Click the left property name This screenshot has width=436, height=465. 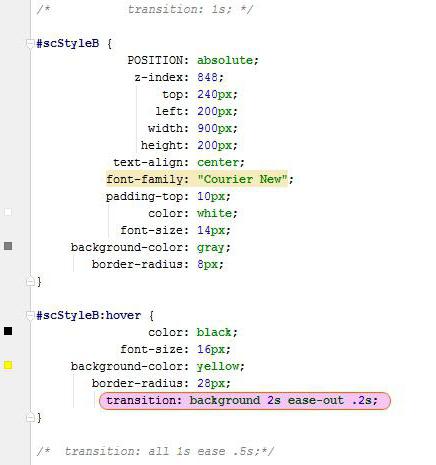click(x=169, y=111)
